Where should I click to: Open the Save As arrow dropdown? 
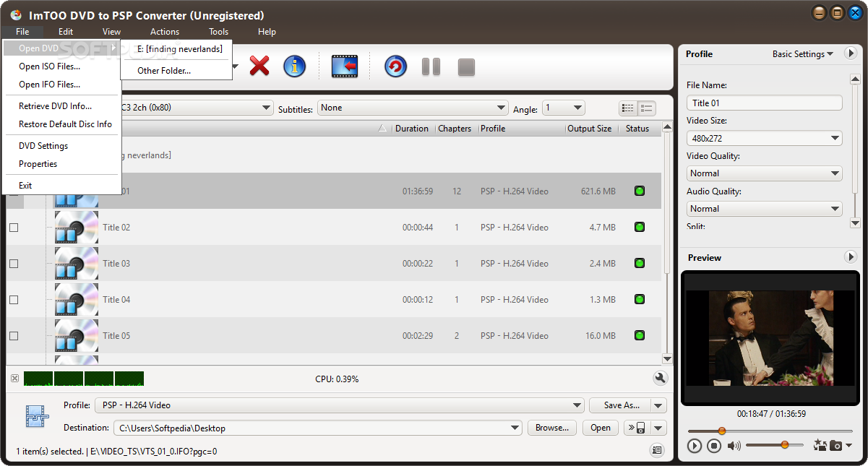tap(658, 405)
